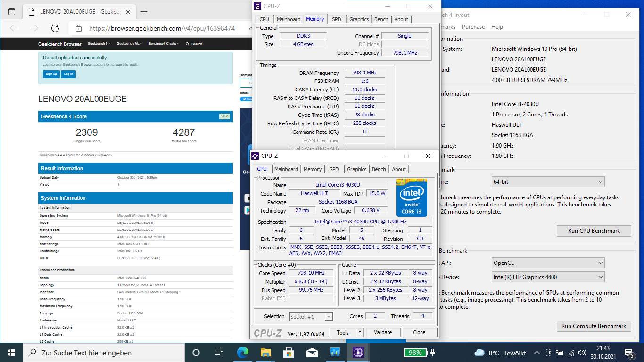Click the Core Speed value 798.10 MHz

312,273
